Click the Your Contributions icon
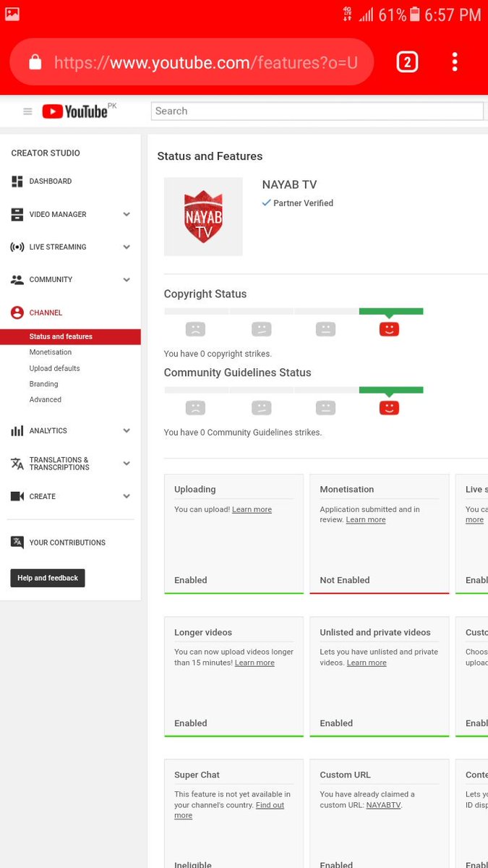Screen dimensions: 488x868 tap(17, 542)
